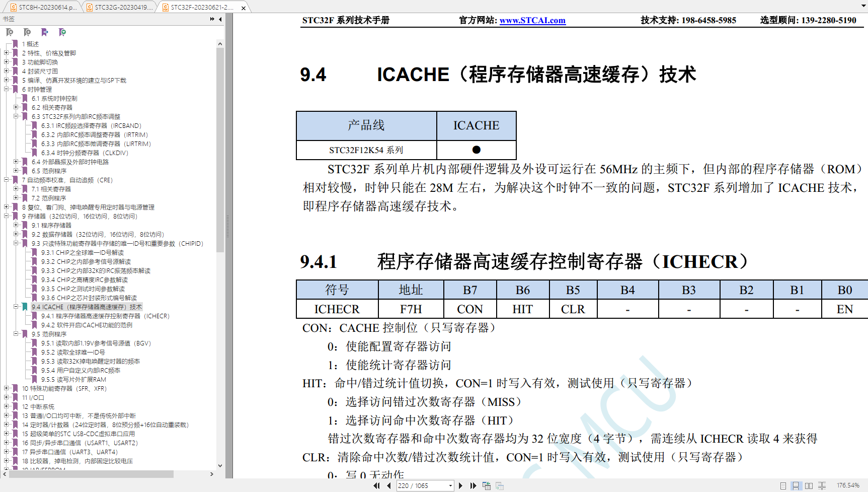Switch to single page view mode
Viewport: 868px width, 492px height.
pos(783,485)
